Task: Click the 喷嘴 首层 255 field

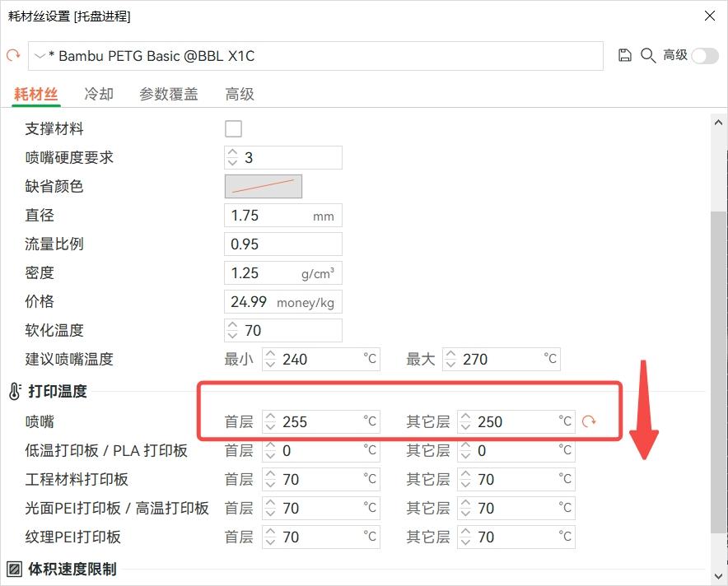Action: [x=321, y=421]
